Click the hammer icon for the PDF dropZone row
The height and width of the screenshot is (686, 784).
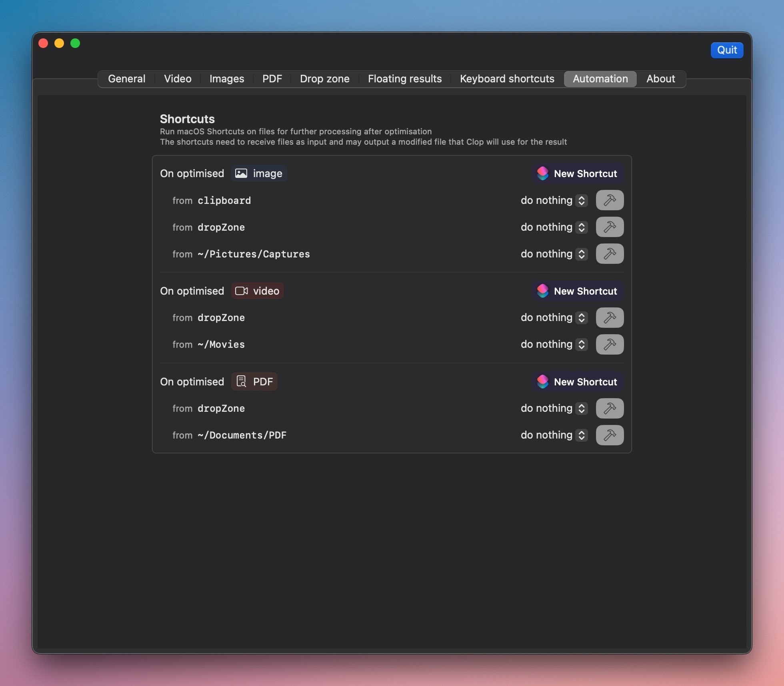pos(609,408)
